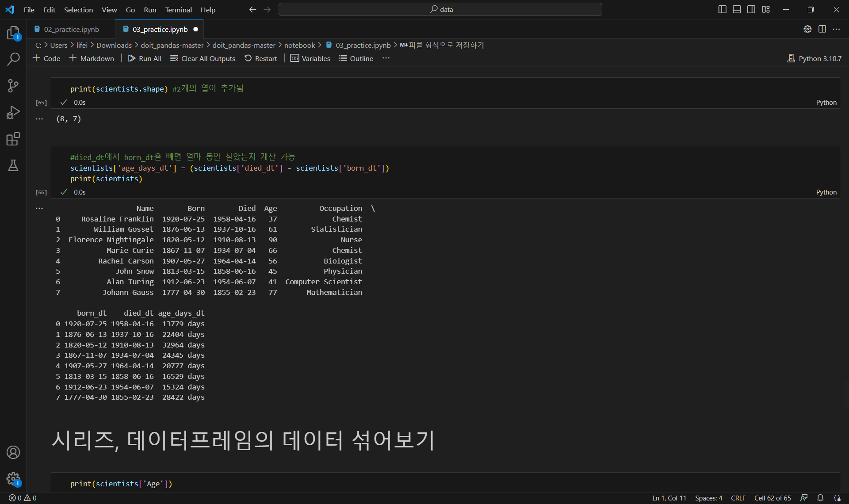Open the Terminal menu
This screenshot has width=849, height=504.
(x=178, y=10)
